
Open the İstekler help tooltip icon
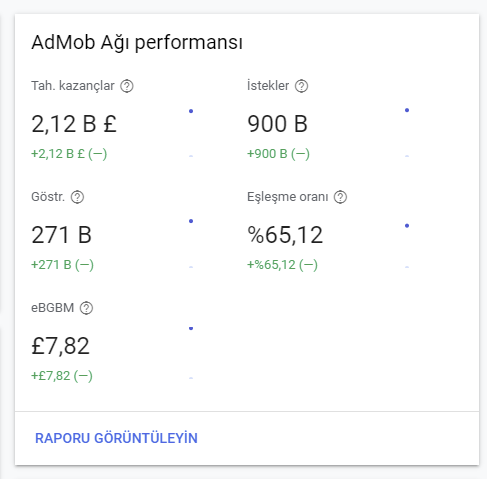click(x=301, y=86)
